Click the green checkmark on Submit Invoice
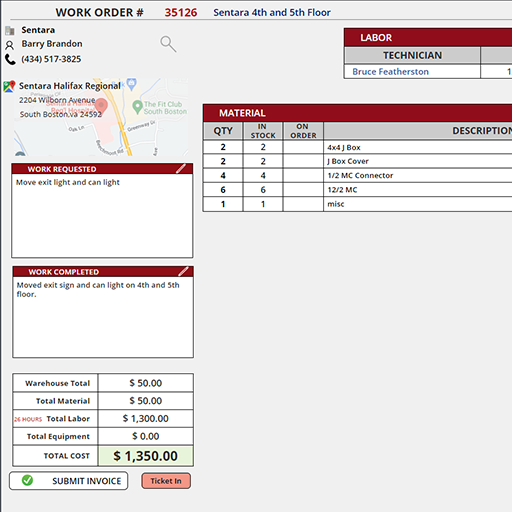The image size is (512, 512). point(27,480)
